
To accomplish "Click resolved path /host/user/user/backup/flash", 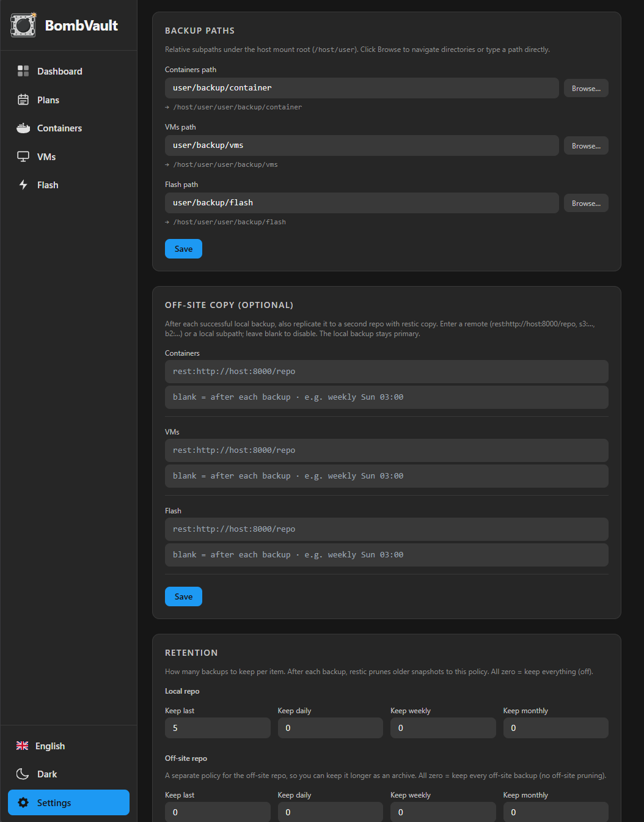I will [229, 222].
